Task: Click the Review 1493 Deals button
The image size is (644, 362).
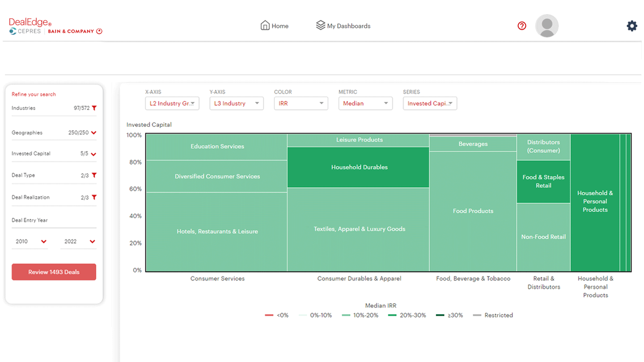Action: (54, 272)
